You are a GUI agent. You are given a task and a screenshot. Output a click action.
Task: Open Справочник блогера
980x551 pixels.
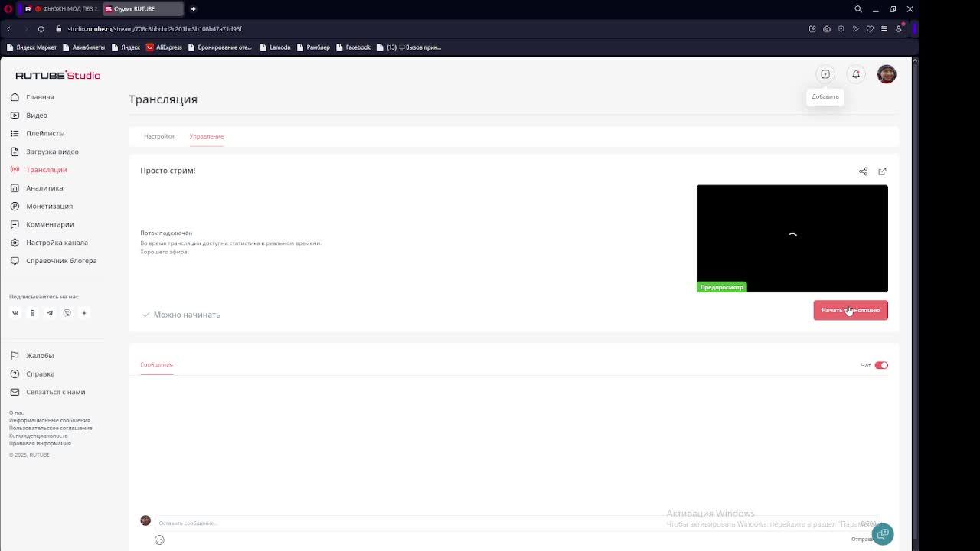pyautogui.click(x=54, y=261)
